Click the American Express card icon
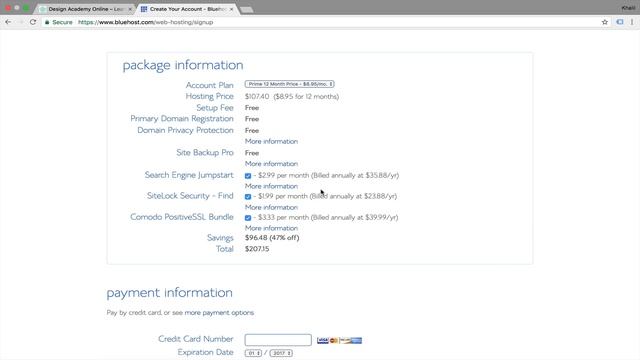This screenshot has height=360, width=640. 356,340
